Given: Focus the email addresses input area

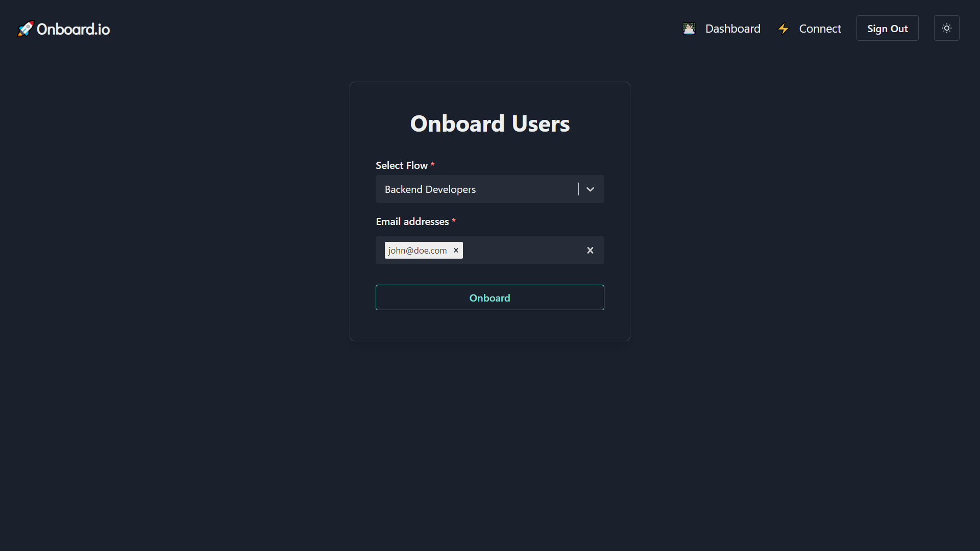Looking at the screenshot, I should pyautogui.click(x=521, y=251).
